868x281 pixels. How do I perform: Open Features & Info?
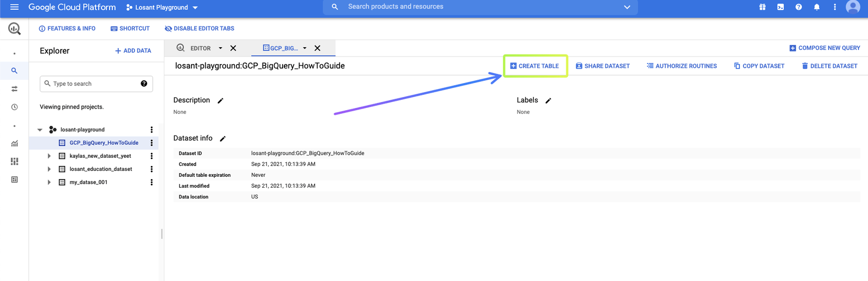tap(67, 29)
